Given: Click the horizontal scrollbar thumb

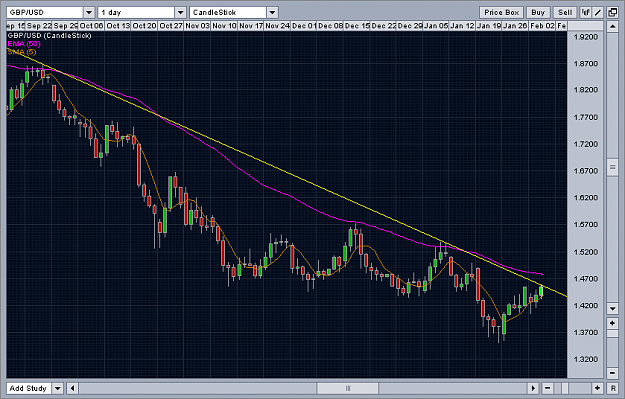Looking at the screenshot, I should [x=348, y=388].
